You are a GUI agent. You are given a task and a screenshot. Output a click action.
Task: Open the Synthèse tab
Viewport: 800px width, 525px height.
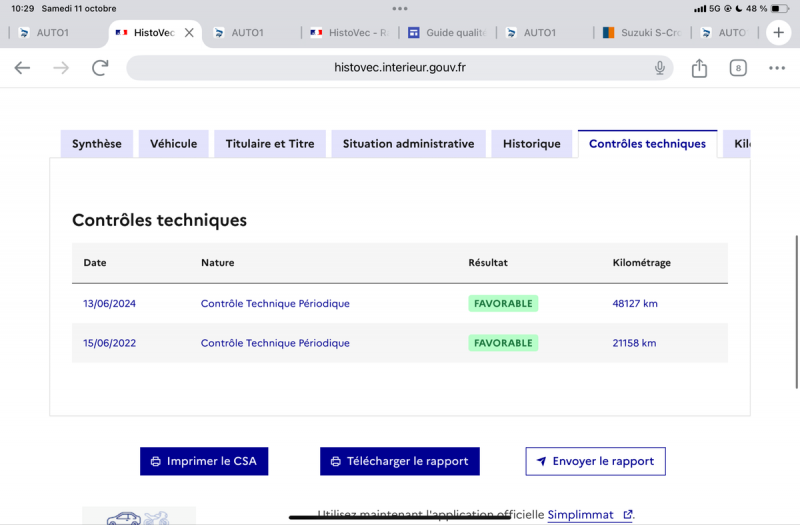(97, 144)
